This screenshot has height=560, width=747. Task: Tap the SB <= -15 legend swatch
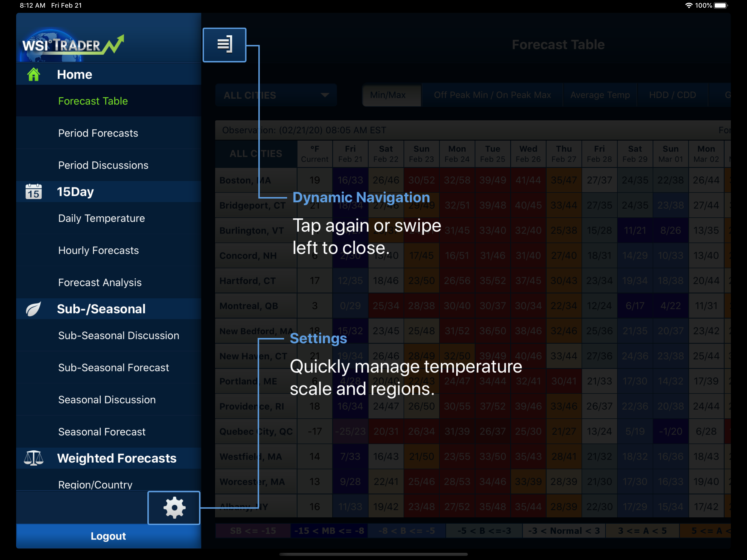[253, 531]
